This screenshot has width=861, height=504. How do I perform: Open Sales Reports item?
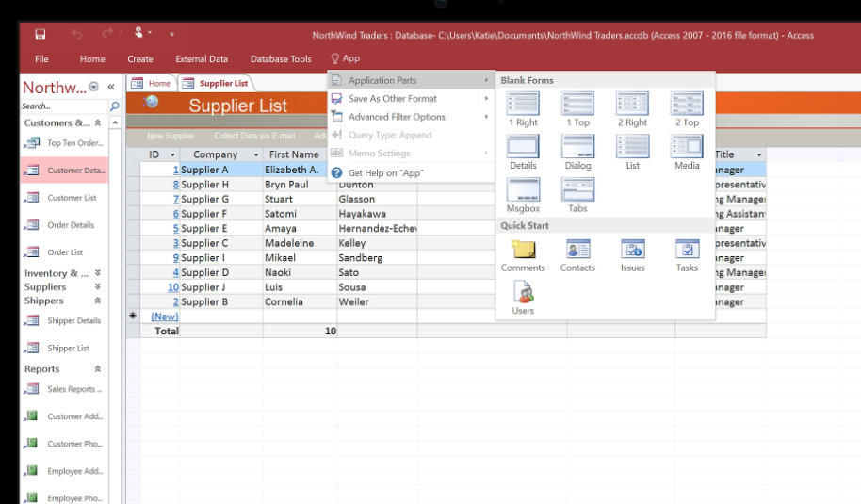[64, 389]
